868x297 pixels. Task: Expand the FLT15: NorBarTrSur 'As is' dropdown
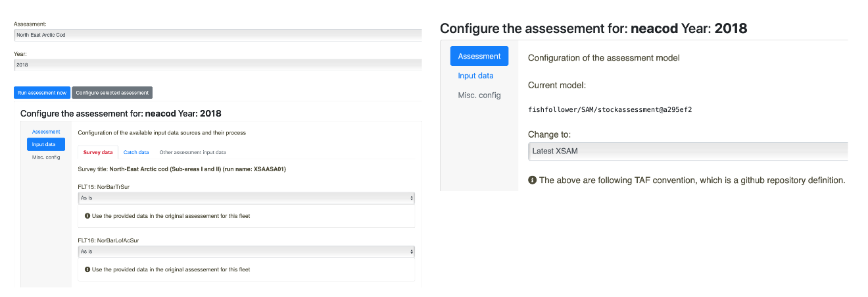click(x=246, y=198)
